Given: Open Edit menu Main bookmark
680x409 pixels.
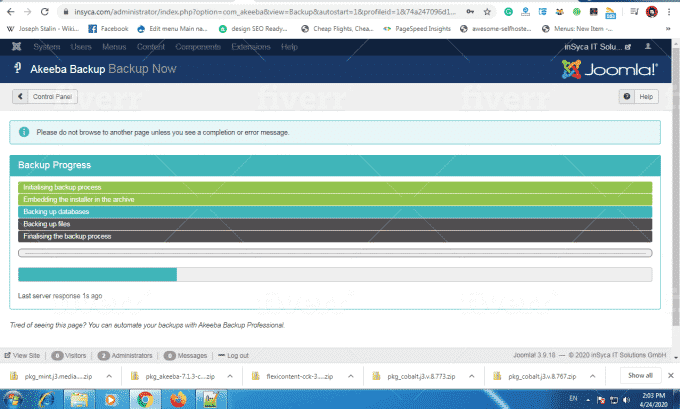Looking at the screenshot, I should [x=172, y=29].
